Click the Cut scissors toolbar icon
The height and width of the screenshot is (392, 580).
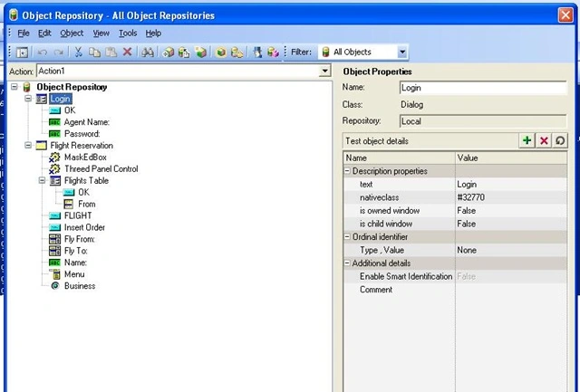tap(78, 53)
